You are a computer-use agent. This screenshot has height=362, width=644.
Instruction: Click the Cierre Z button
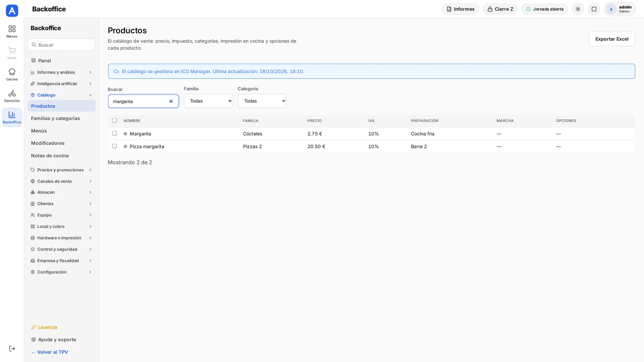coord(500,9)
